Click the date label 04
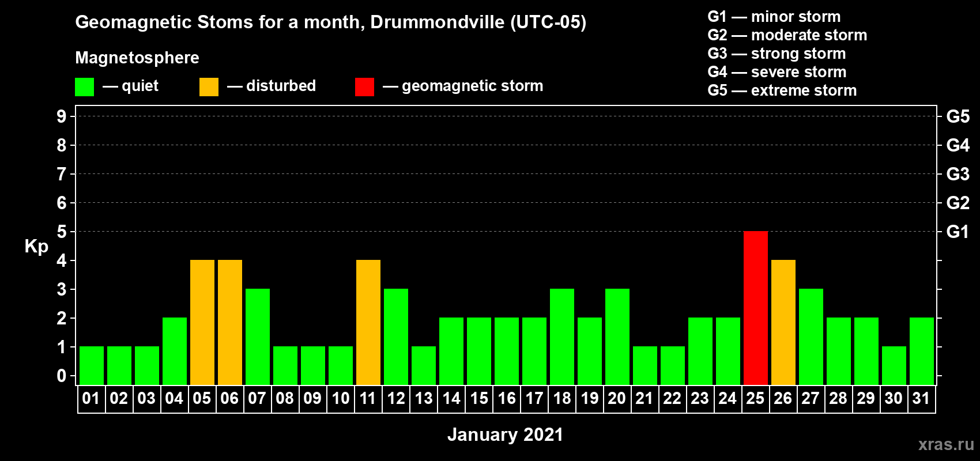 (174, 398)
